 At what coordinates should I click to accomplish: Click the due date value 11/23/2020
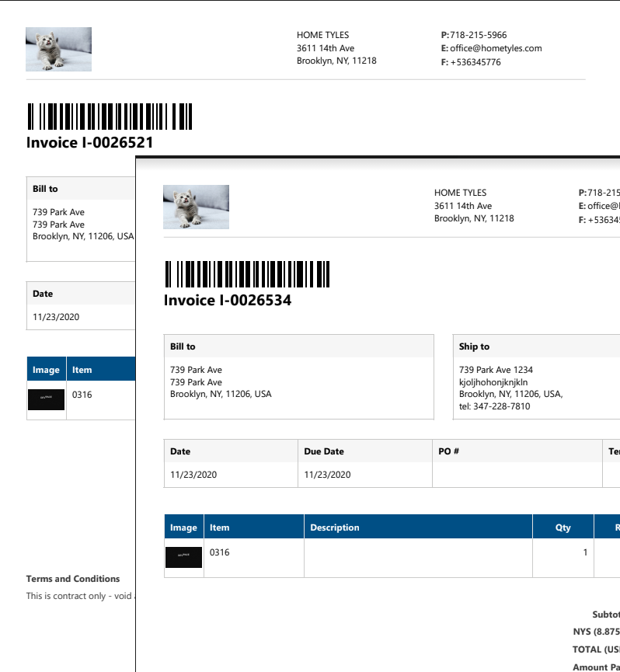click(x=328, y=475)
